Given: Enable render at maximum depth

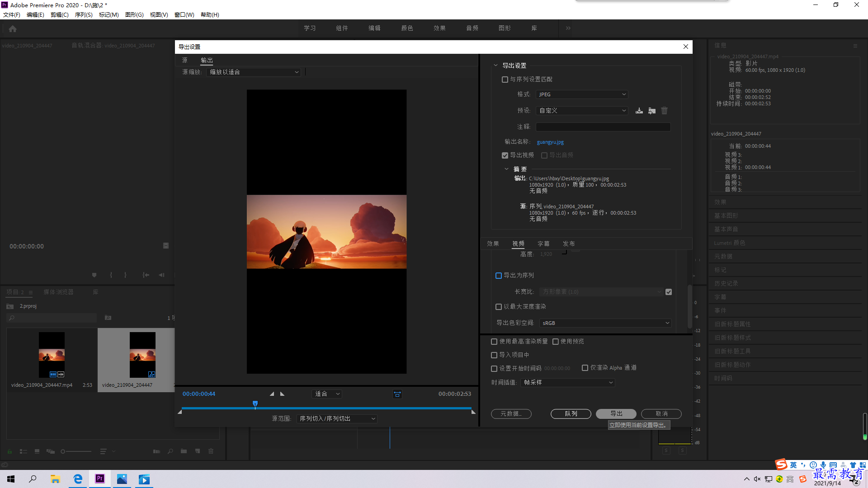Looking at the screenshot, I should [x=498, y=307].
